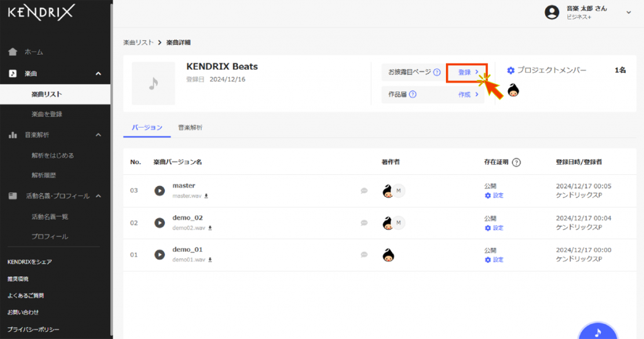This screenshot has height=339, width=644.
Task: Click the help icon beside 存在証明
Action: (516, 162)
